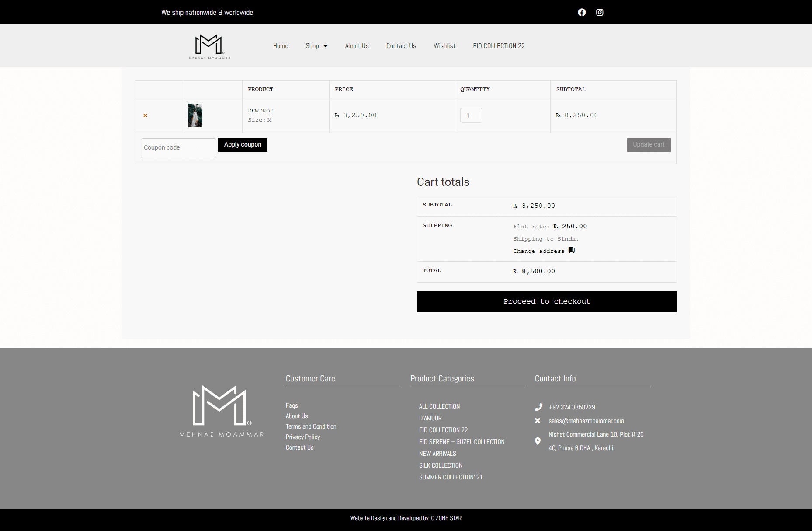
Task: Open the Home menu item
Action: (281, 46)
